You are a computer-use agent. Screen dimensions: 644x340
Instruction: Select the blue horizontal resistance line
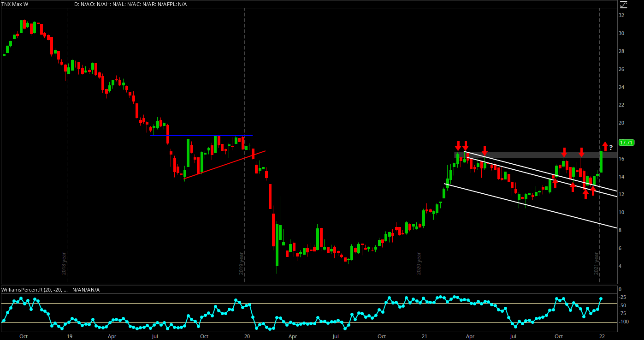pyautogui.click(x=201, y=136)
